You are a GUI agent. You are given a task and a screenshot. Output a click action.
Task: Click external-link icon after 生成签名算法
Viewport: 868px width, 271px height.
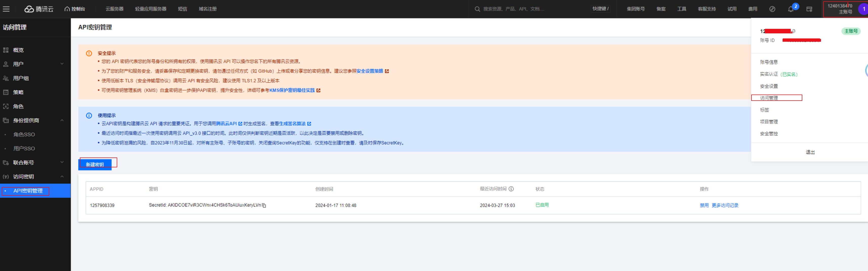point(309,124)
